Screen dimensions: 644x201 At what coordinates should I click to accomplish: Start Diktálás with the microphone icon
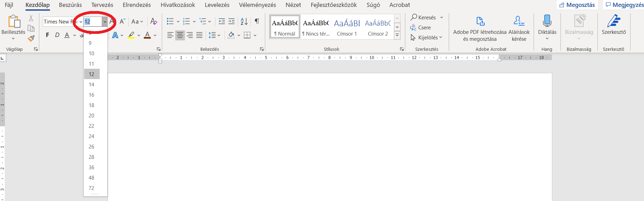click(x=547, y=21)
